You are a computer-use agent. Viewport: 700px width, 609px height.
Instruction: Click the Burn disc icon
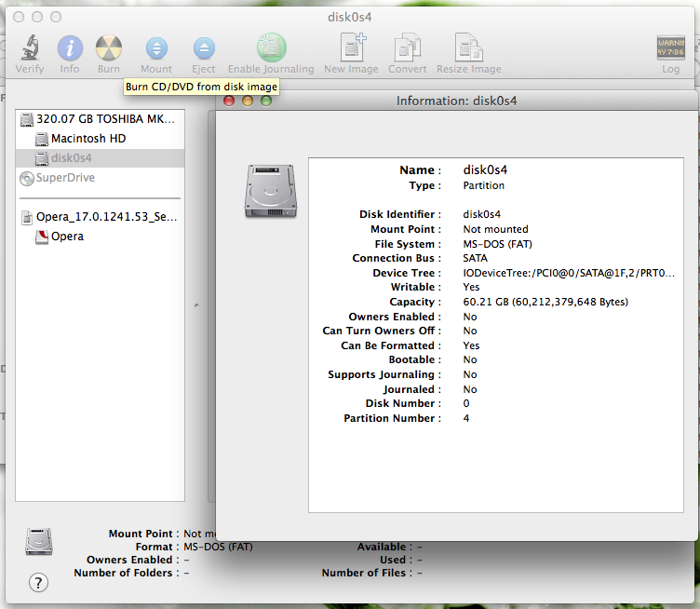pyautogui.click(x=109, y=47)
